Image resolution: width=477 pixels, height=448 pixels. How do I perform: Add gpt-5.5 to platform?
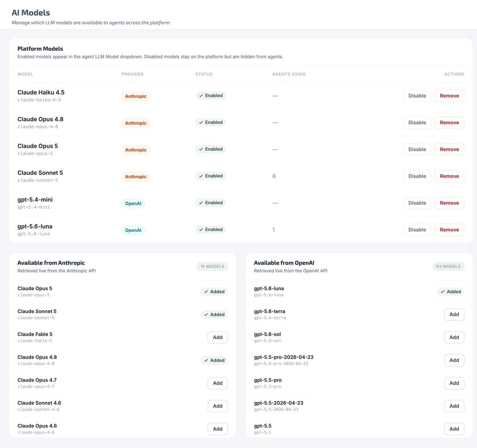click(x=454, y=429)
